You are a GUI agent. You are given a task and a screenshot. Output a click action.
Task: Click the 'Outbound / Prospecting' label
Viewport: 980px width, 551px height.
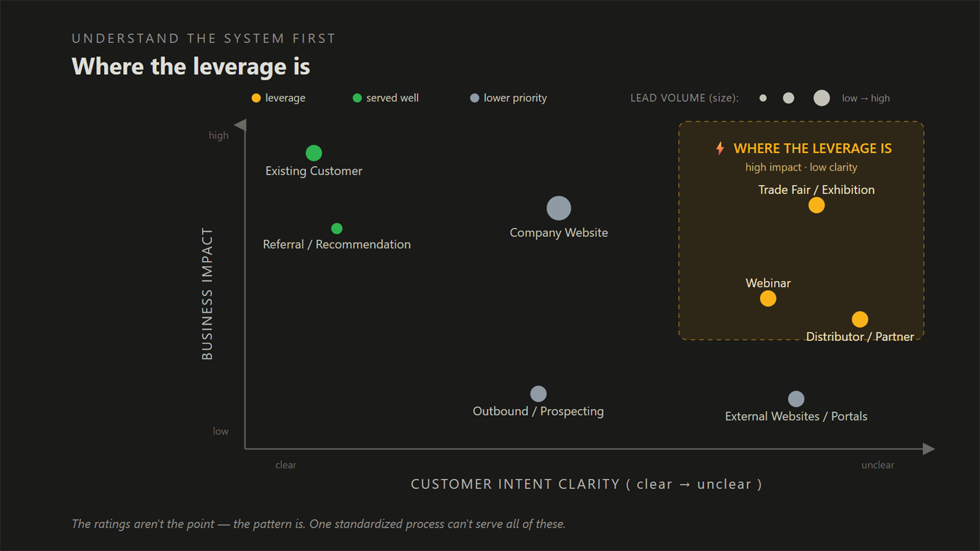(538, 411)
